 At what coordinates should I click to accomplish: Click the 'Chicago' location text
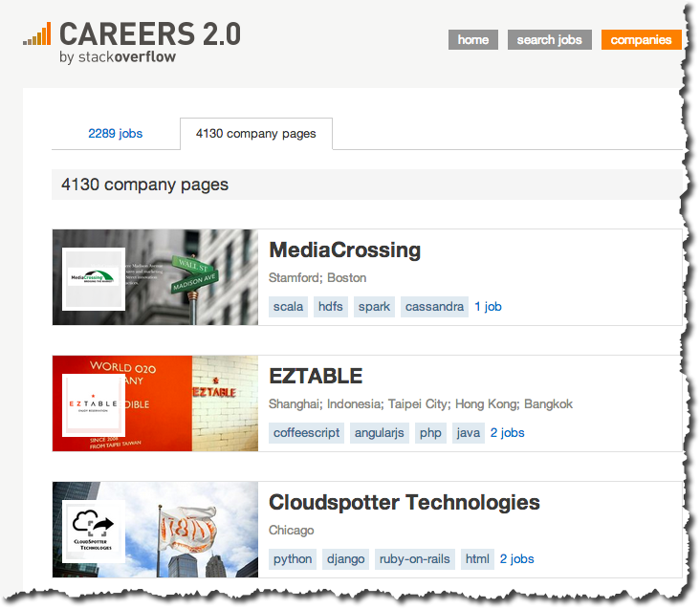point(291,531)
